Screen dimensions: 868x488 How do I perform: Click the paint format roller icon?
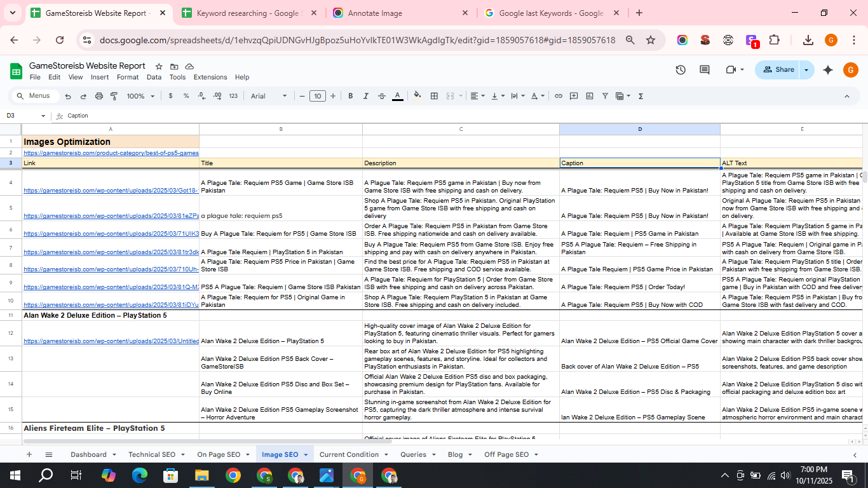coord(114,96)
